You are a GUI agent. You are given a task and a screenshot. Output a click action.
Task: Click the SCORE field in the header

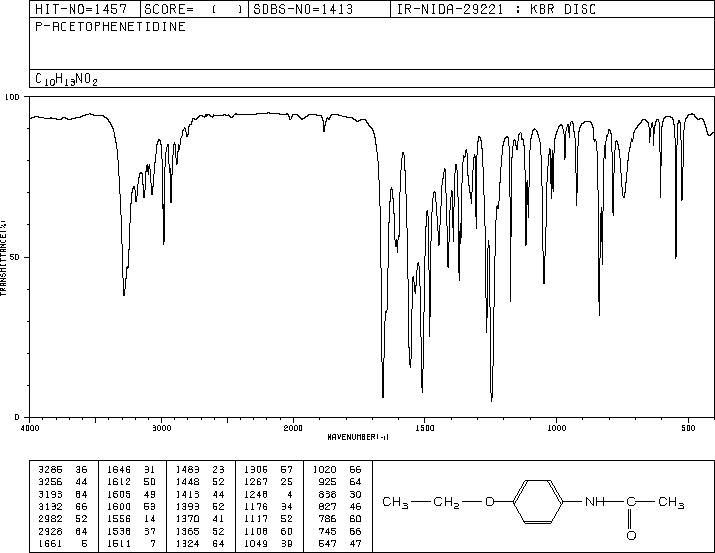pyautogui.click(x=194, y=9)
